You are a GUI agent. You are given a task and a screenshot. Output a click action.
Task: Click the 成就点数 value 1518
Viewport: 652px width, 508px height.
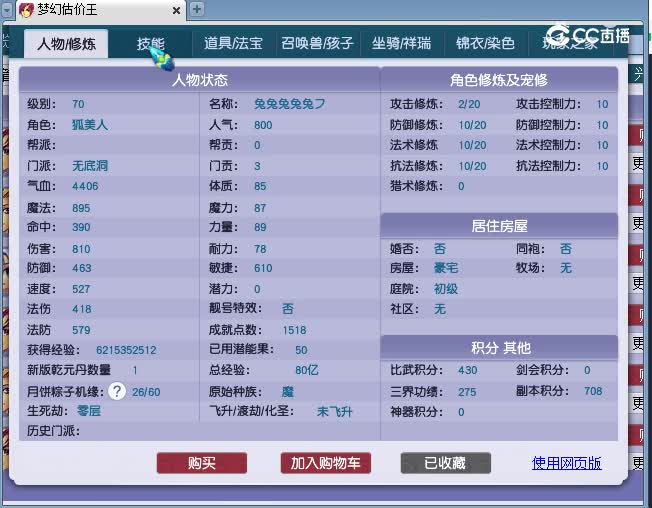(x=294, y=330)
